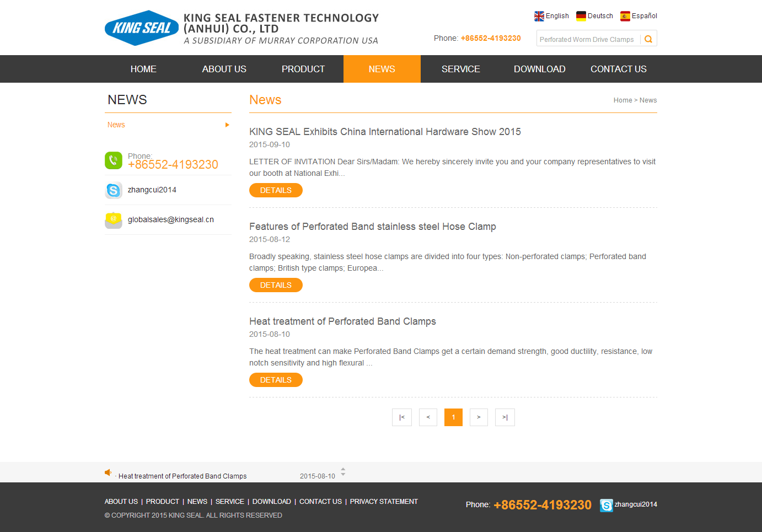Click the ticker date 2015-08-10
Viewport: 762px width, 532px height.
tap(318, 476)
